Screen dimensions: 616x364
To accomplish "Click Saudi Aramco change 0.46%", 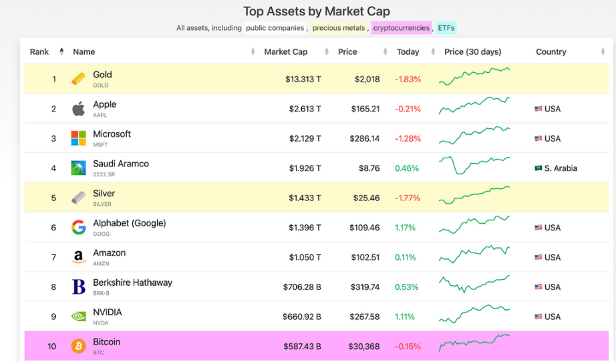I will tap(407, 168).
